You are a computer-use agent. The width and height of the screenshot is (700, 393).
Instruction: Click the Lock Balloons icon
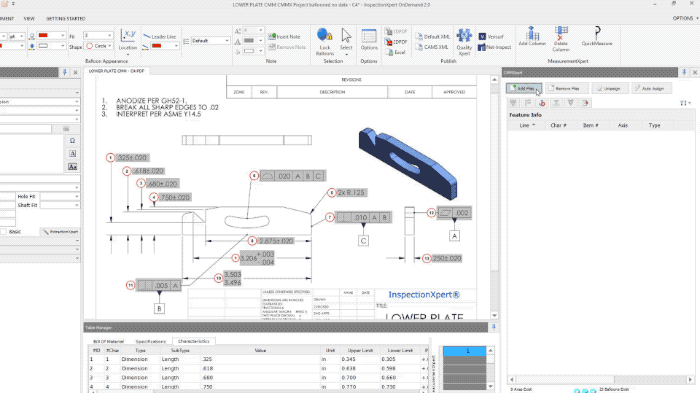pos(325,35)
